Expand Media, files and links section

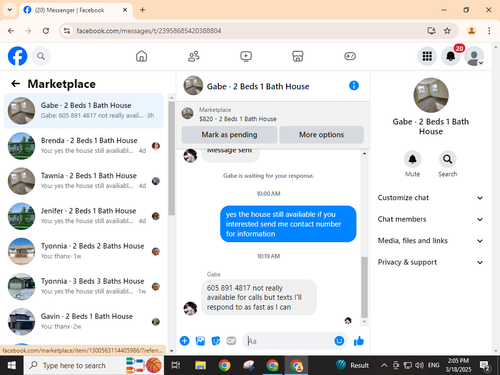[430, 241]
